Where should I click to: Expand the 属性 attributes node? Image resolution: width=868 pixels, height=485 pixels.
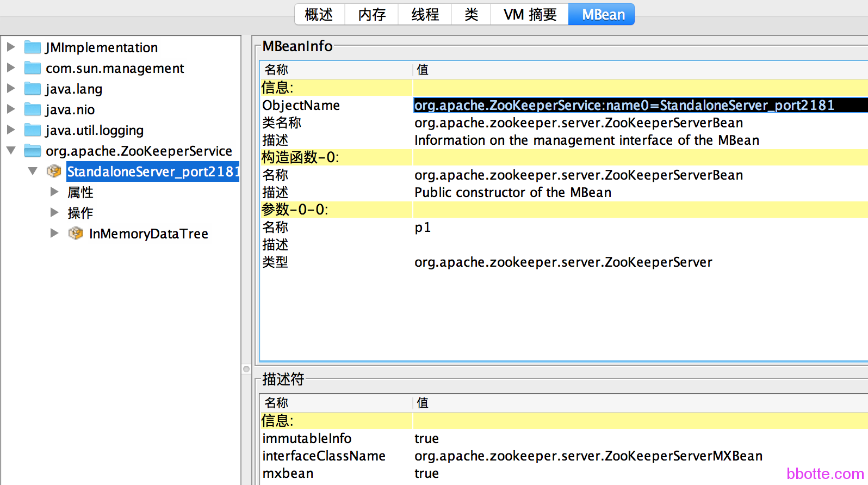[x=54, y=192]
